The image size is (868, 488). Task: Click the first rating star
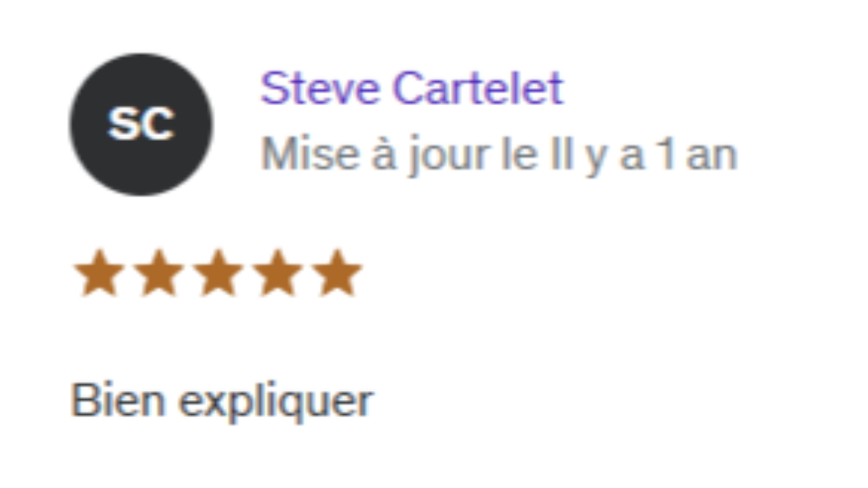click(99, 273)
